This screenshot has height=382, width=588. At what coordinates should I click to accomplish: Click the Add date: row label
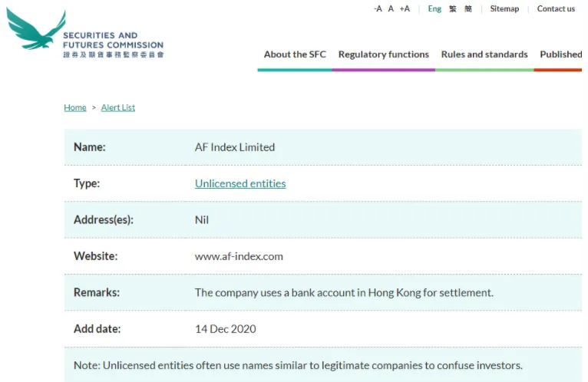click(x=97, y=329)
